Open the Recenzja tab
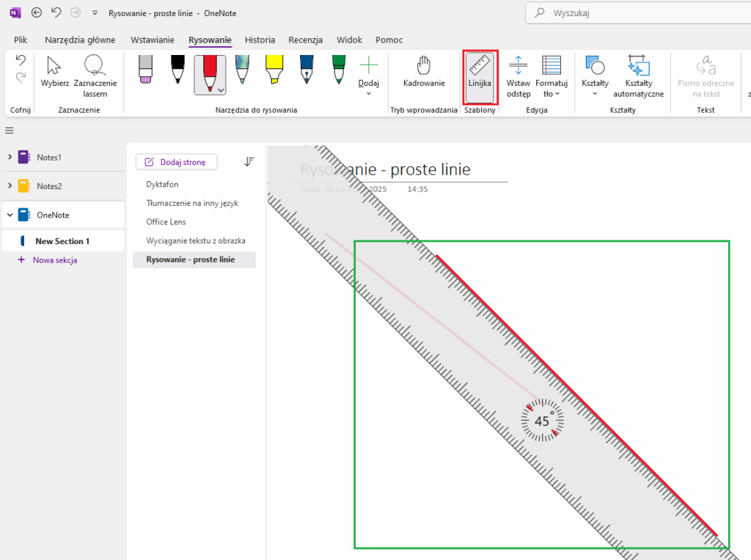The image size is (751, 560). click(x=306, y=40)
